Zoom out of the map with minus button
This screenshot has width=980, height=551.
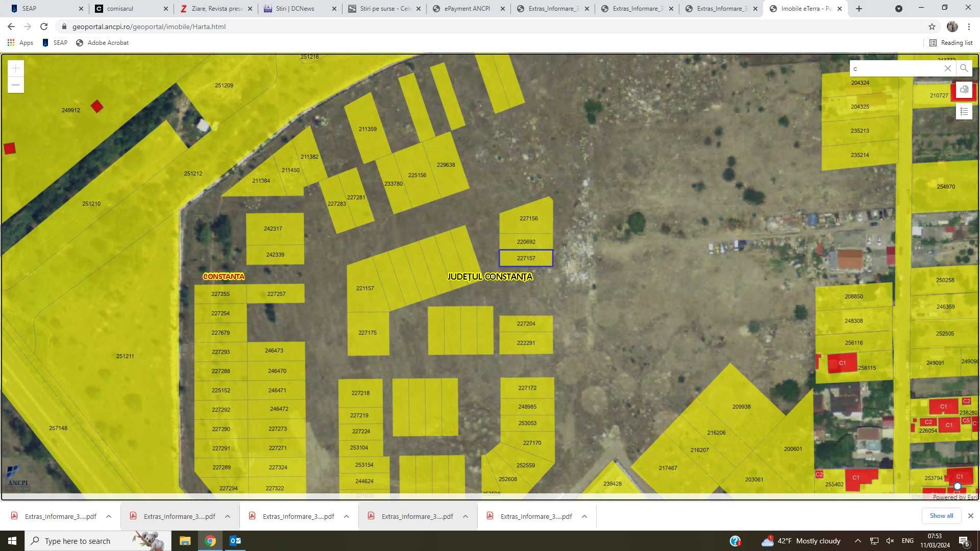point(16,85)
